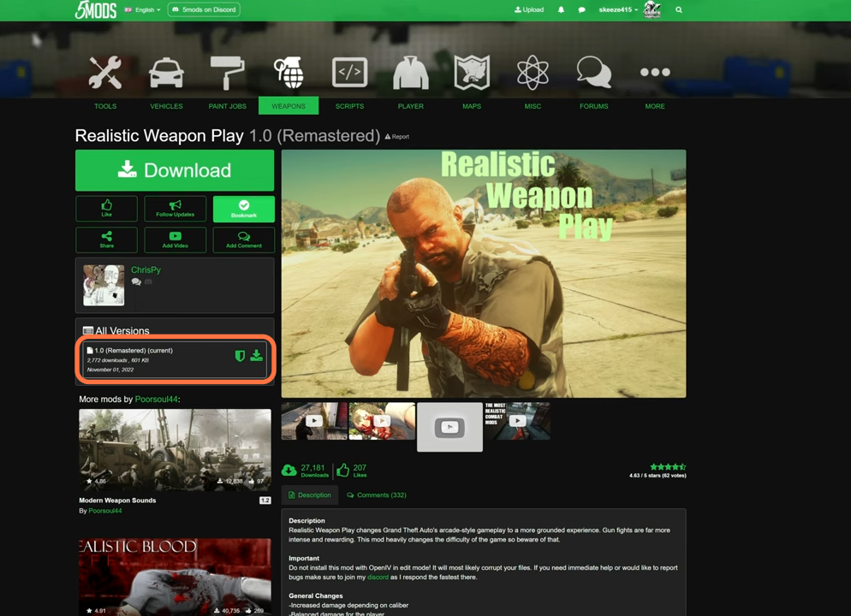This screenshot has height=616, width=851.
Task: Open the Player jacket icon
Action: (411, 73)
